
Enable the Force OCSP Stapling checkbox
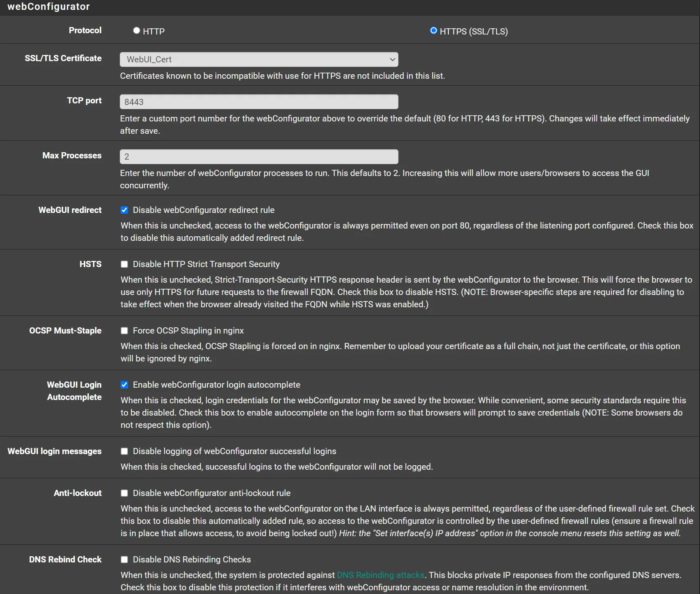(124, 331)
